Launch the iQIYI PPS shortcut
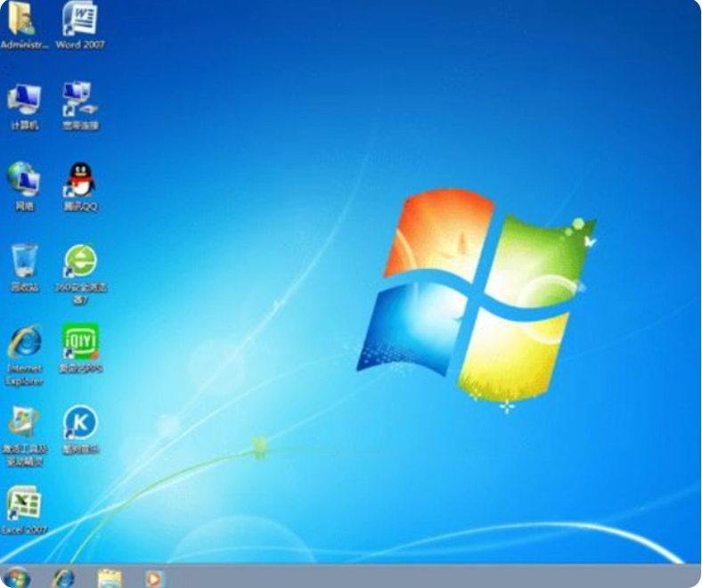This screenshot has height=588, width=702. pos(80,341)
